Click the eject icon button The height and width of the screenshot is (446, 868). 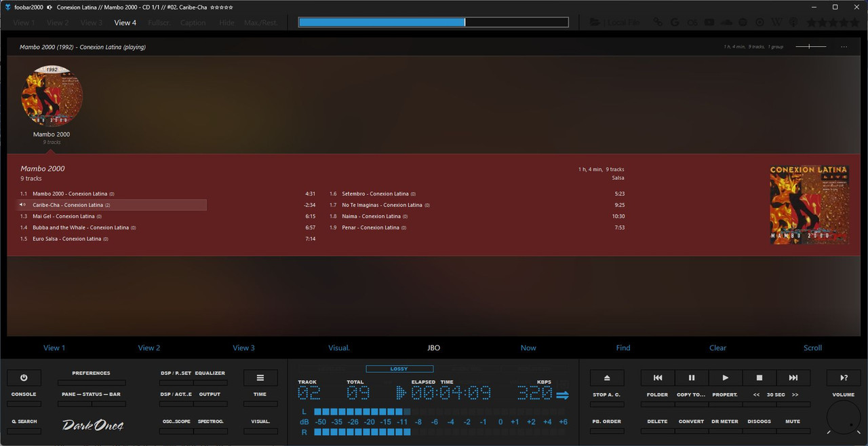607,377
